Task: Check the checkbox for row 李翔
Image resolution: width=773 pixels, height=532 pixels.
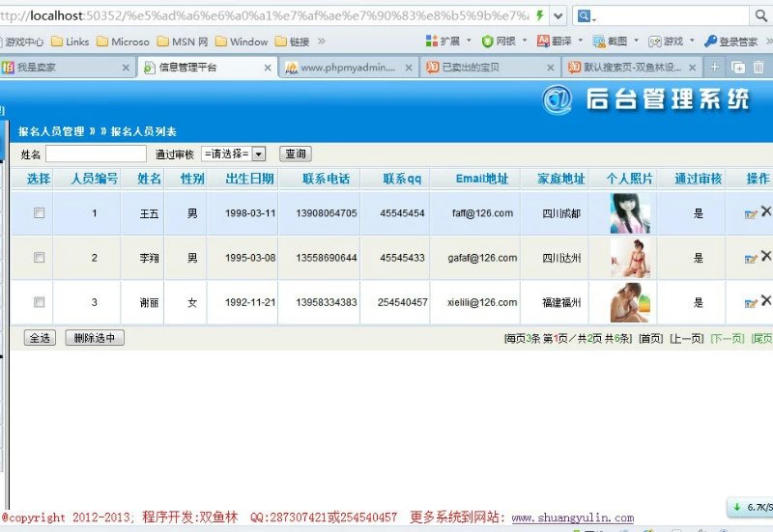Action: point(39,257)
